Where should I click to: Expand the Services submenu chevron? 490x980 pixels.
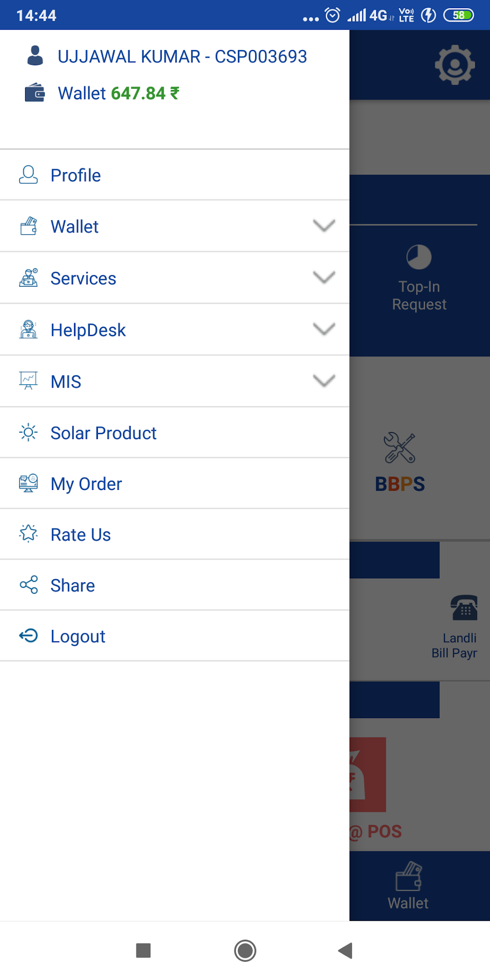(324, 278)
